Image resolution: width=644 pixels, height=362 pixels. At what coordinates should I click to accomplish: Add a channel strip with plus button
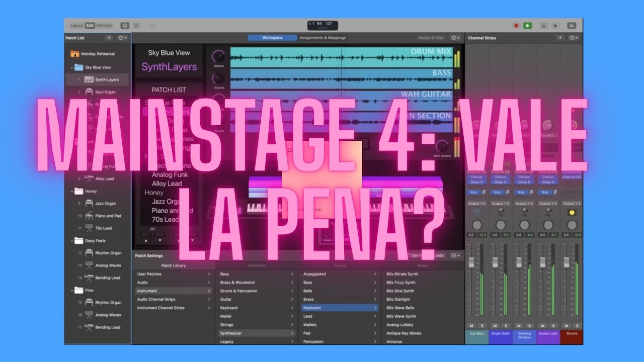coord(560,38)
